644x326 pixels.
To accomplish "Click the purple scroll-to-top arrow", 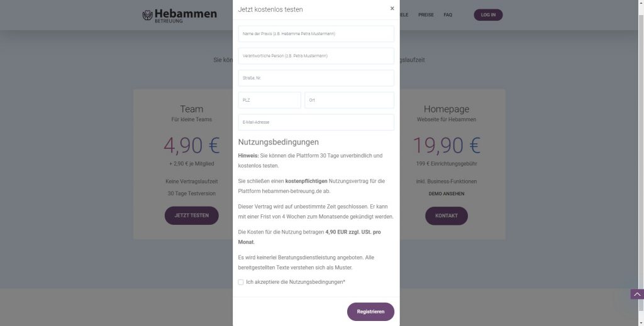I will click(x=637, y=294).
